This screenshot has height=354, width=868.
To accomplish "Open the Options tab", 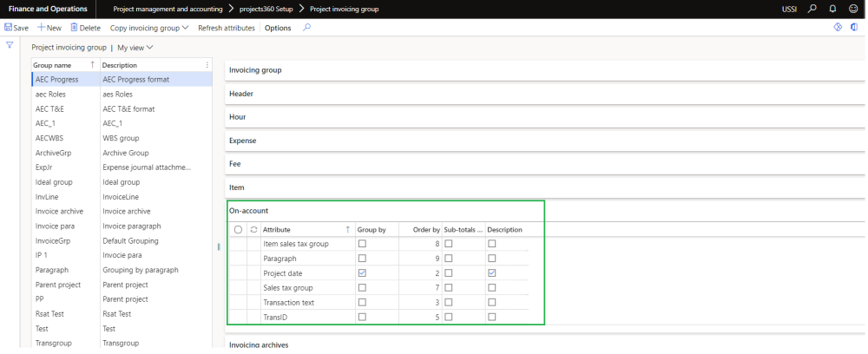I will [278, 28].
